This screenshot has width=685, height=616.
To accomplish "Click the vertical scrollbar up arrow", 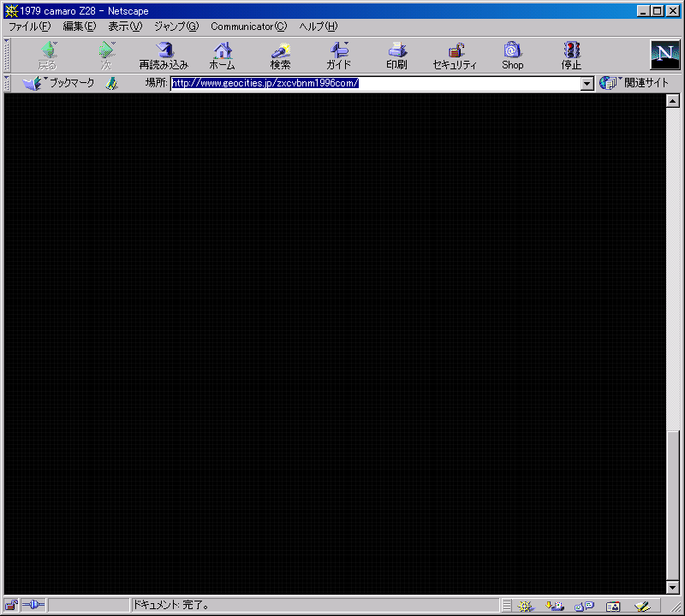I will [673, 101].
